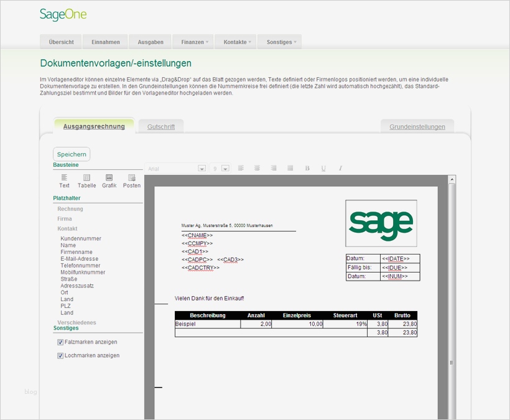Select the Posten building block icon
This screenshot has height=420, width=510.
pyautogui.click(x=132, y=177)
